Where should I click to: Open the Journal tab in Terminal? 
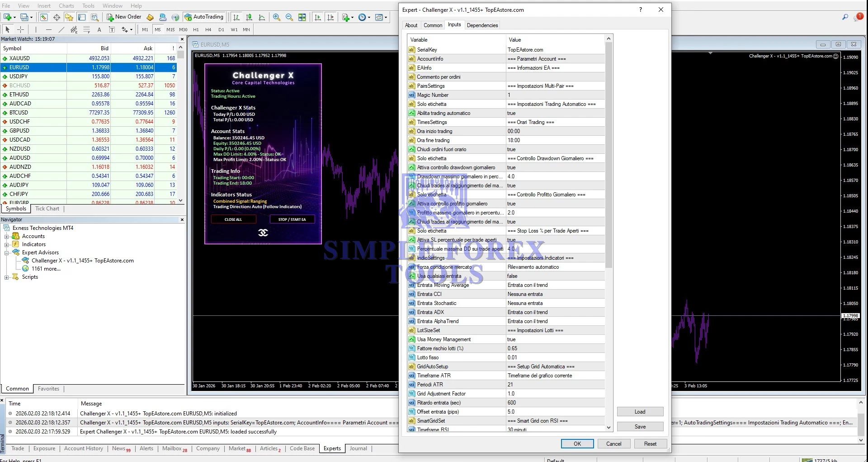pyautogui.click(x=358, y=448)
